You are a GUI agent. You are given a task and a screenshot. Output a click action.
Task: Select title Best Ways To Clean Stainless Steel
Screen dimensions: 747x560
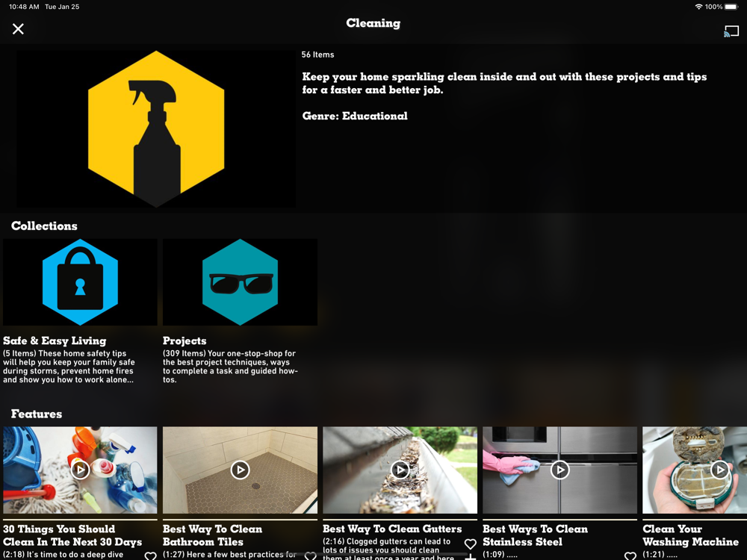pos(535,535)
